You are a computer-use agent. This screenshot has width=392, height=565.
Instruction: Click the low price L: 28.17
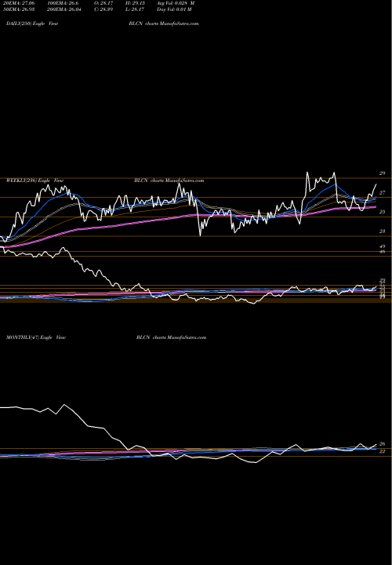(x=135, y=9)
